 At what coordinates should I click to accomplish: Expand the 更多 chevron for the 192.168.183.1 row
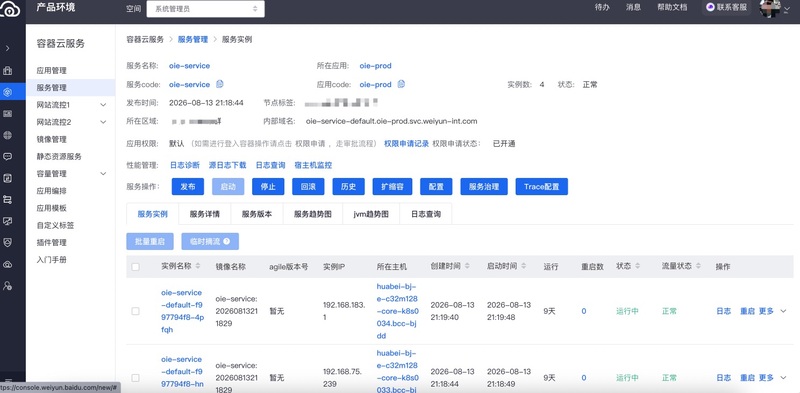(784, 311)
